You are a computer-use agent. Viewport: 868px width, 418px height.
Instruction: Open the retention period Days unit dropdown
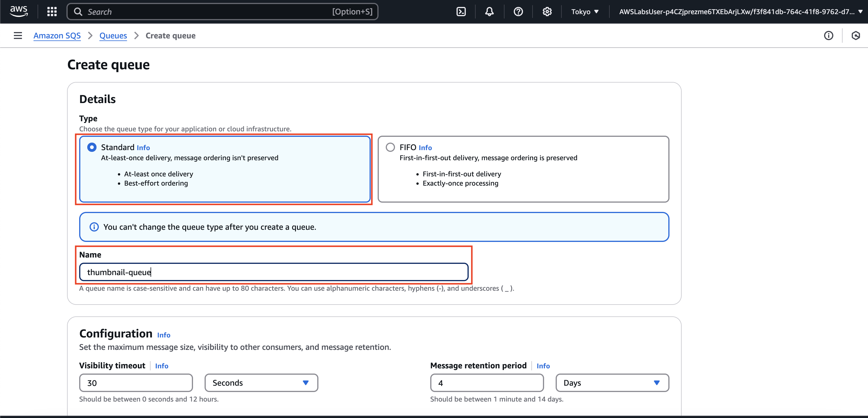coord(612,383)
